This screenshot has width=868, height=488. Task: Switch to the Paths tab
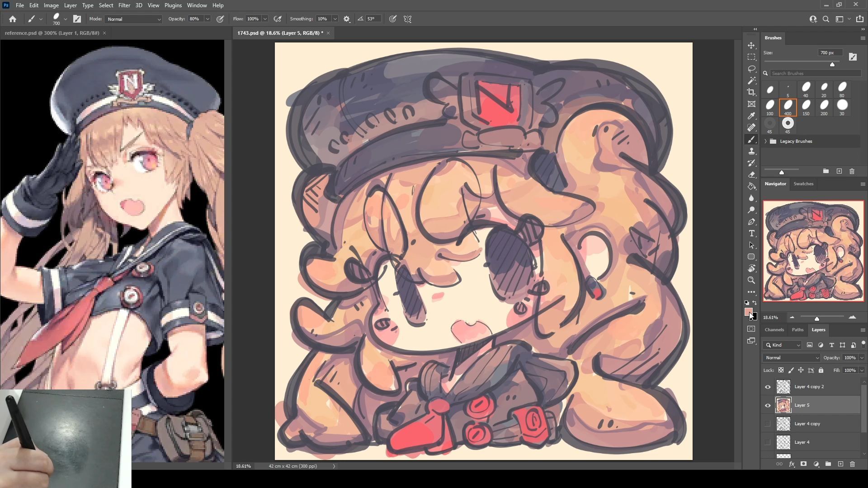click(x=797, y=329)
